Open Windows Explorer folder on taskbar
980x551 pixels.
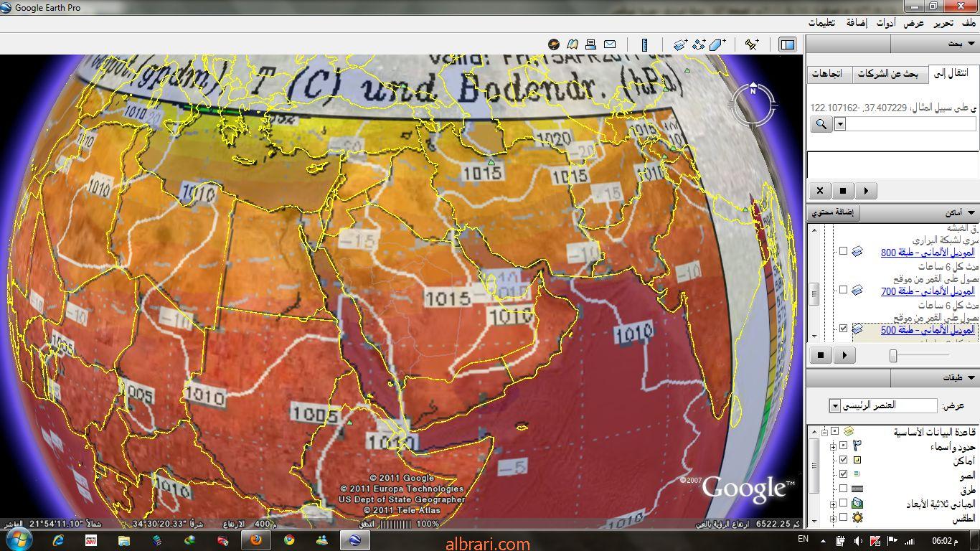[x=124, y=540]
